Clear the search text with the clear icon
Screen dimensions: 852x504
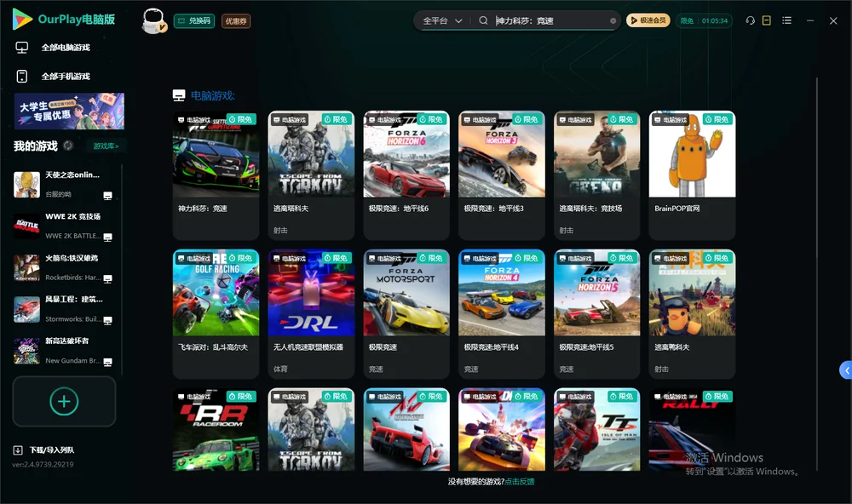(x=613, y=20)
